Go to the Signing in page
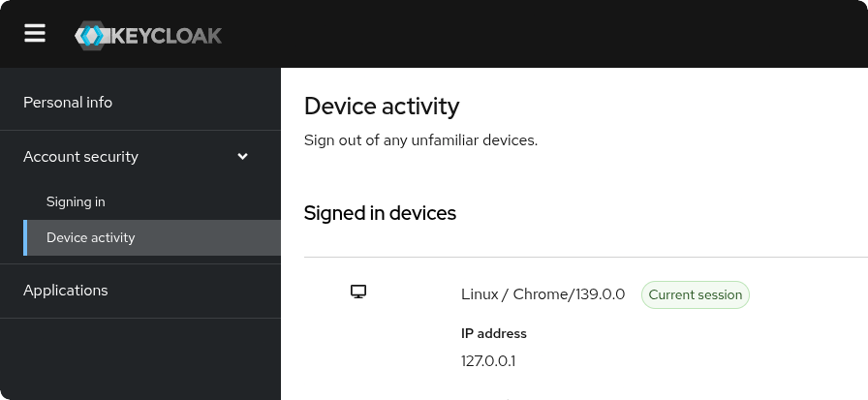 pyautogui.click(x=76, y=202)
